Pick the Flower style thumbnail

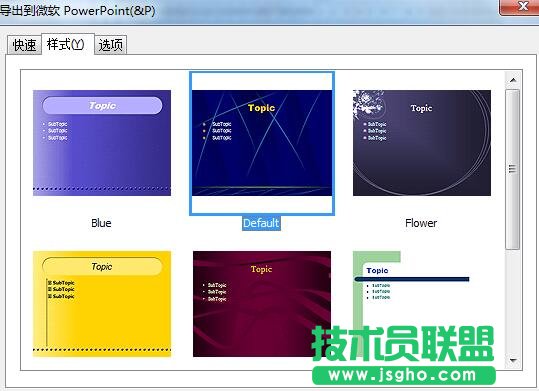click(422, 143)
